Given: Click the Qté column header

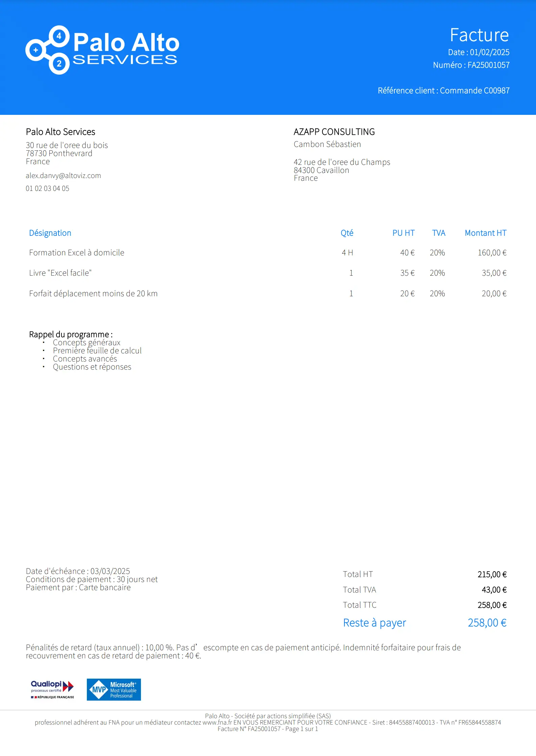Looking at the screenshot, I should tap(347, 233).
